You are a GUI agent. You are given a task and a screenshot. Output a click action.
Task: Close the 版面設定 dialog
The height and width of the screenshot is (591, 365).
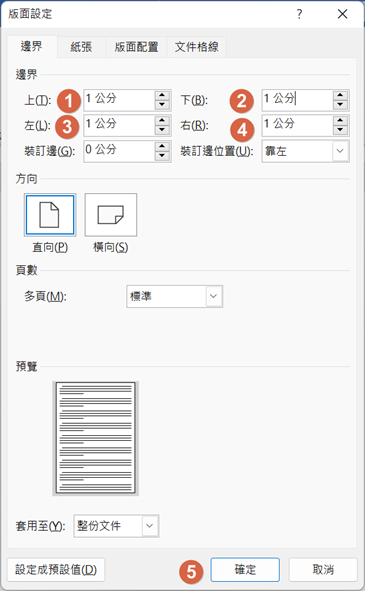[342, 14]
